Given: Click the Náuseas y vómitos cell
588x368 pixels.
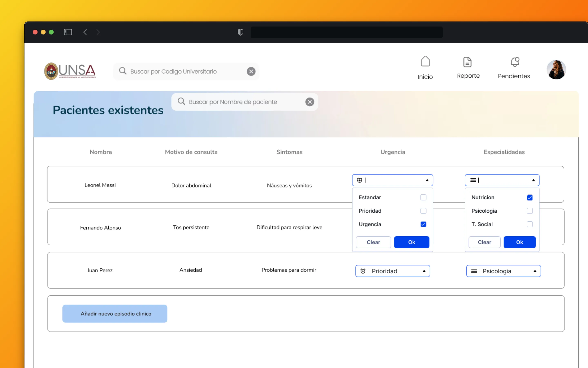Looking at the screenshot, I should click(x=289, y=185).
